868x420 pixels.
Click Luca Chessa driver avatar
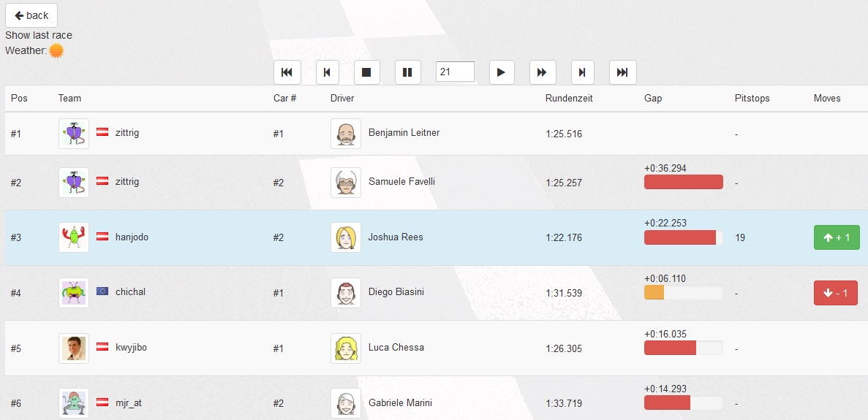[x=346, y=348]
